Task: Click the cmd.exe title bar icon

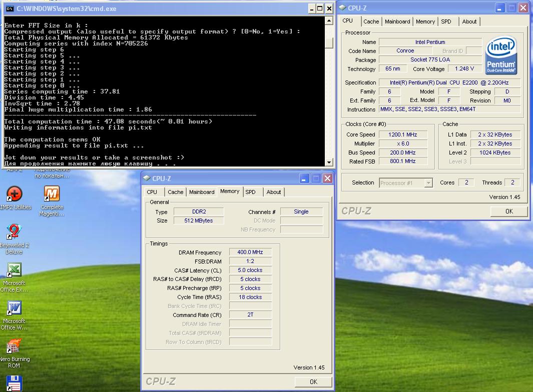Action: 10,8
